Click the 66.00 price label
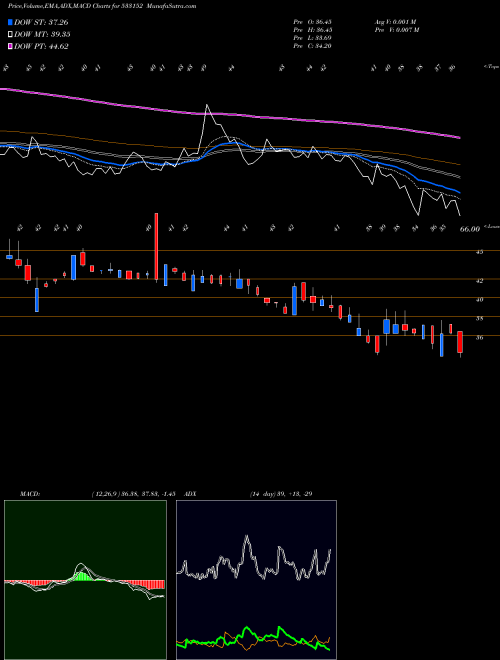Image resolution: width=500 pixels, height=660 pixels. click(470, 229)
